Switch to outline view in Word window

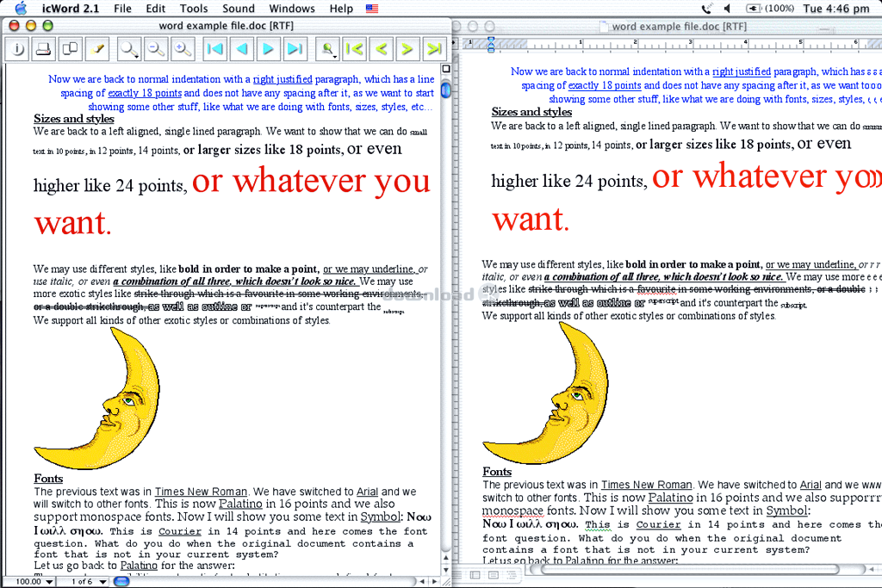(512, 574)
